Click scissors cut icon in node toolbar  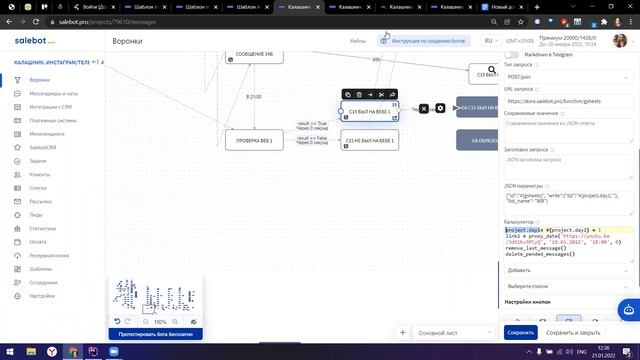click(x=381, y=95)
